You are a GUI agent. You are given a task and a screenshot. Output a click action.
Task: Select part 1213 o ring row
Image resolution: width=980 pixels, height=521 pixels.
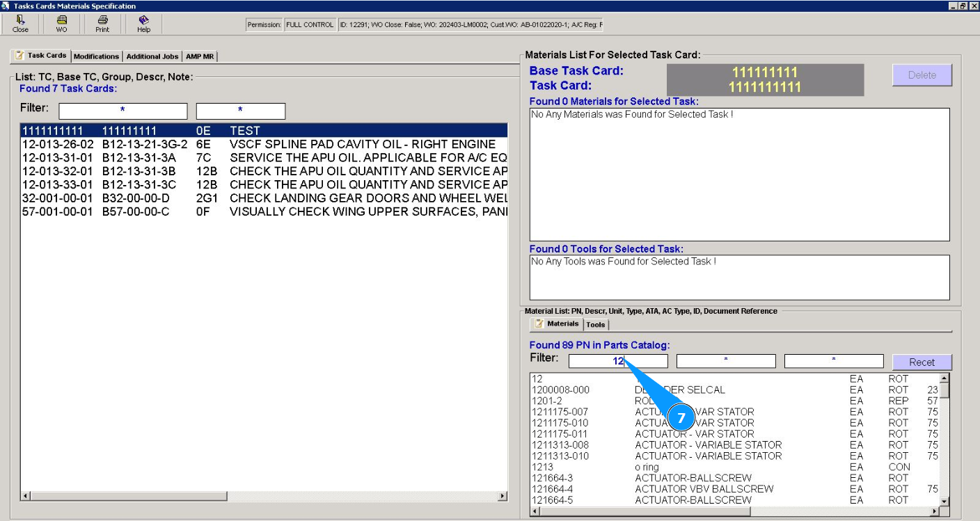pos(734,467)
